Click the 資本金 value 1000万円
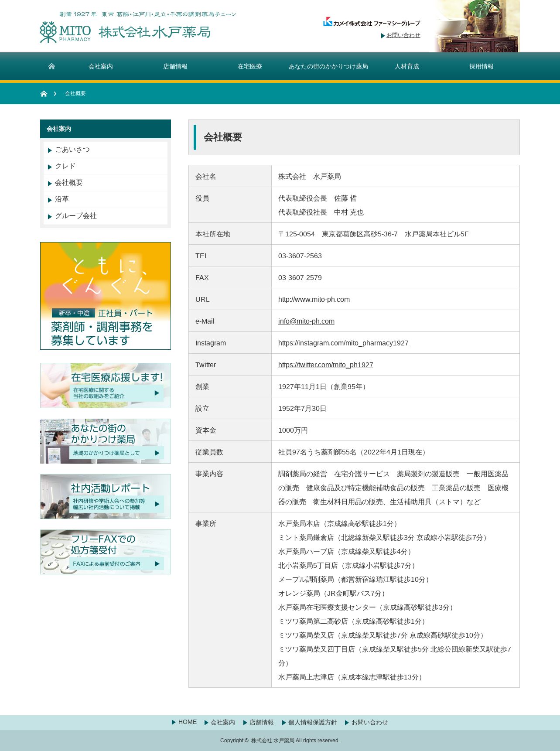Viewport: 560px width, 751px height. coord(293,430)
